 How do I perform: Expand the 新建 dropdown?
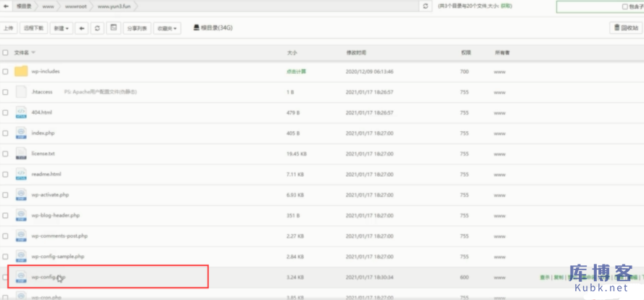tap(62, 28)
